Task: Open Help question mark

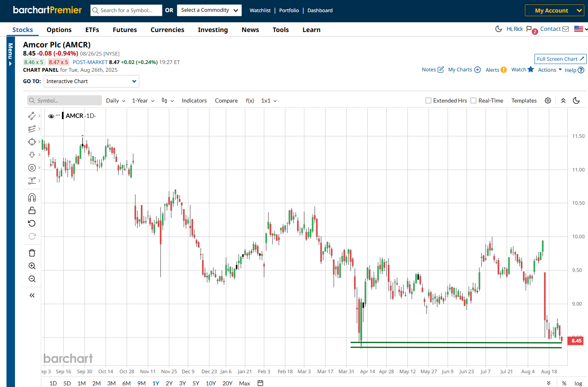Action: coord(581,70)
